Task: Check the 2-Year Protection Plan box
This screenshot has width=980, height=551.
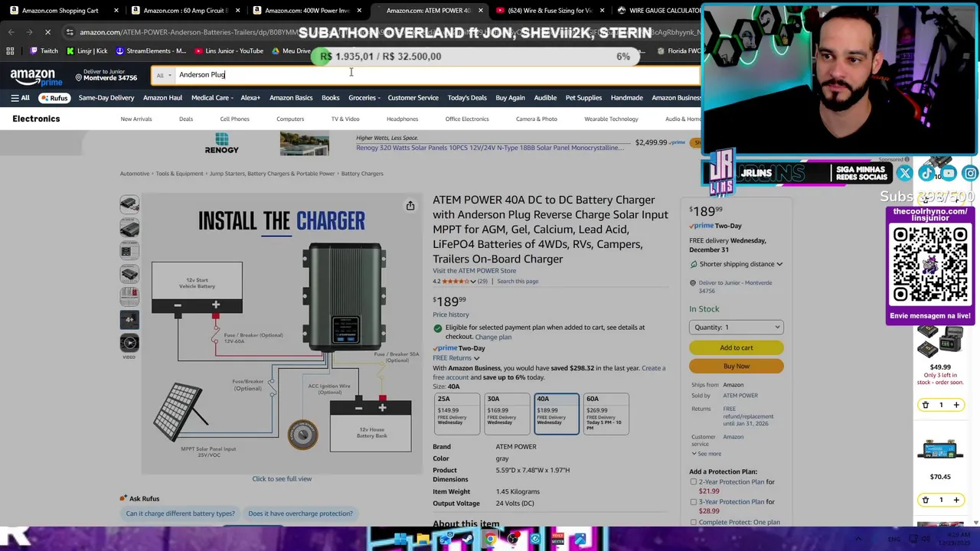Action: (694, 482)
